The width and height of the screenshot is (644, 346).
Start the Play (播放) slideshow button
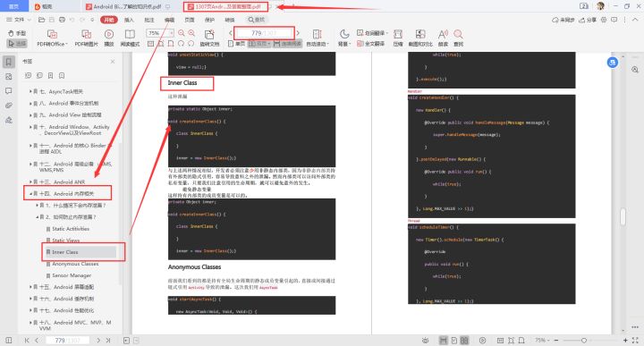click(x=109, y=38)
